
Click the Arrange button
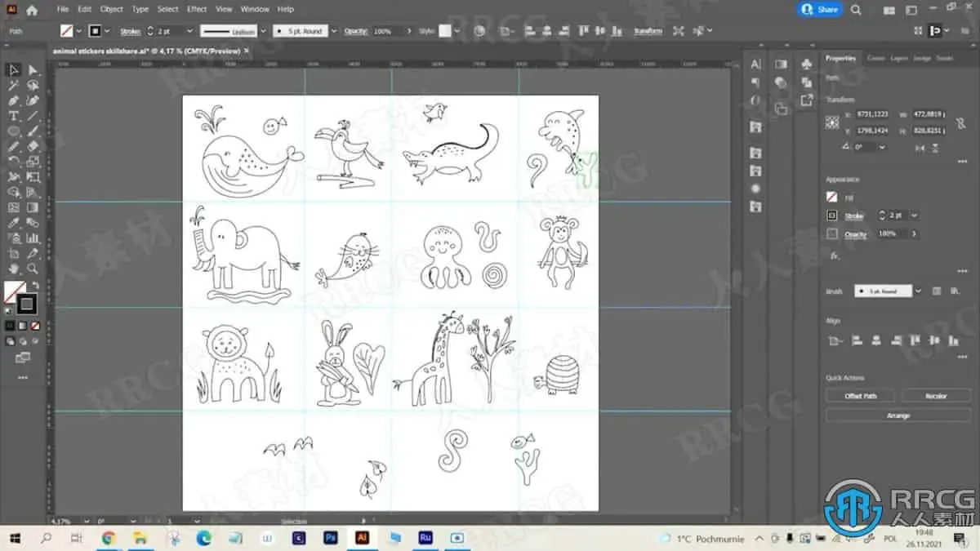coord(898,415)
